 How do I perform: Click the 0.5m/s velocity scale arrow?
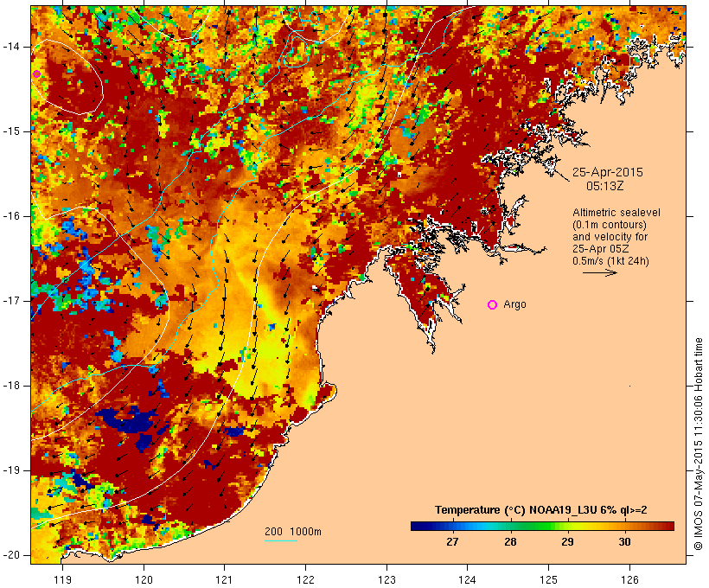point(599,272)
